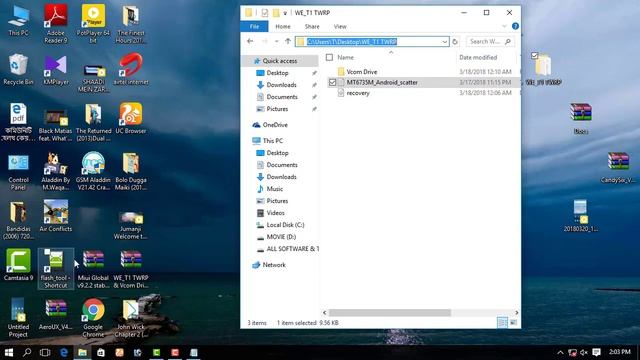640x360 pixels.
Task: Open pinned Documents under Quick access
Action: pos(282,97)
